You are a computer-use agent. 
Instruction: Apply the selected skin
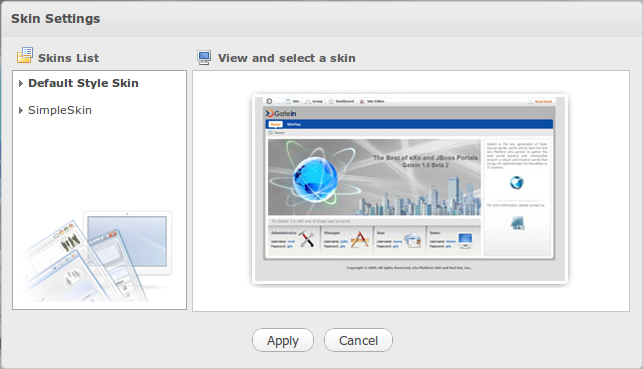(283, 340)
